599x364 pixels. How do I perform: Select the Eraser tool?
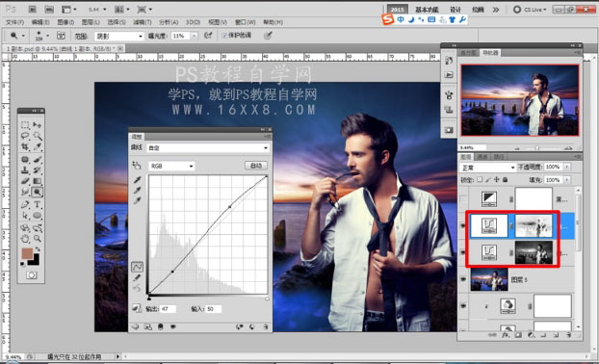25,181
